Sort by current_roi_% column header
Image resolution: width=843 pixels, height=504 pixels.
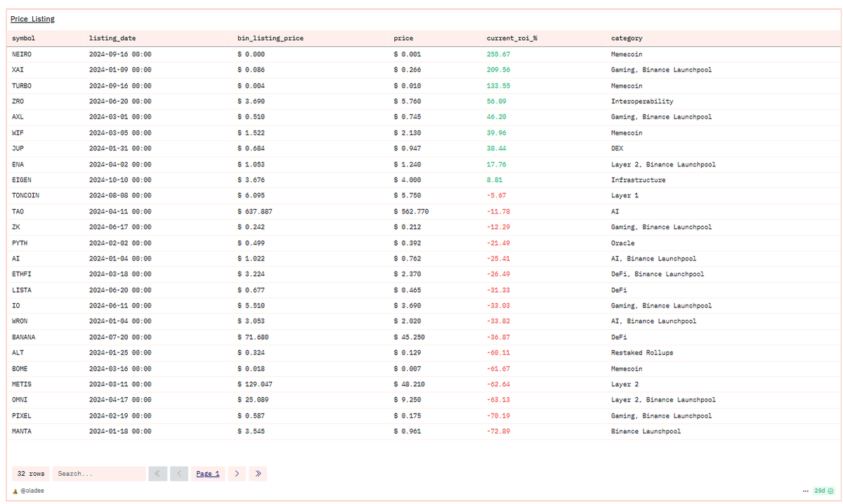point(512,38)
